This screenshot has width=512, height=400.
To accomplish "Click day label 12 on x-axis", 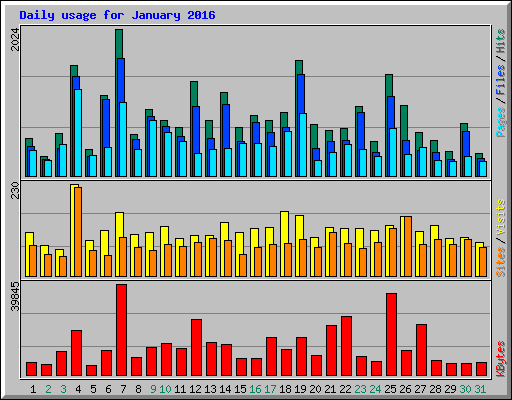I will coord(195,389).
